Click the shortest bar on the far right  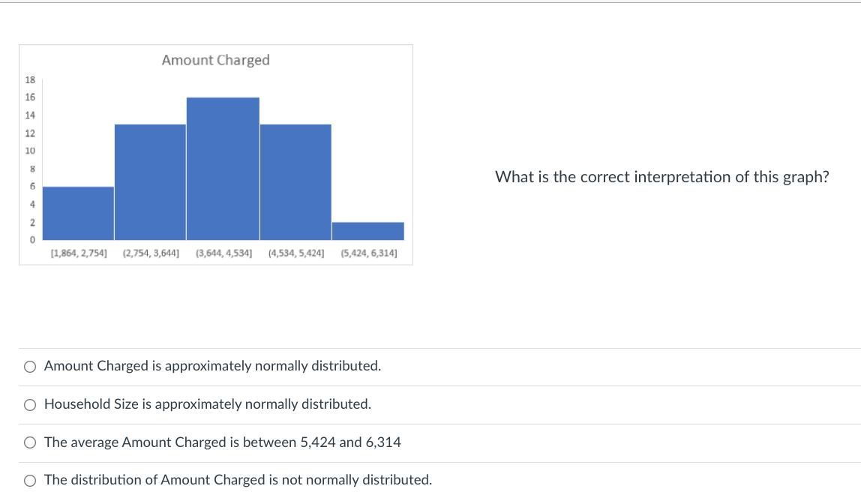(x=367, y=229)
